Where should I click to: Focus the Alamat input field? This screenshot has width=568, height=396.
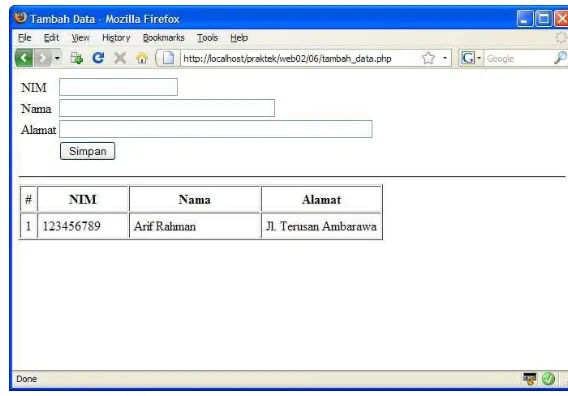216,129
